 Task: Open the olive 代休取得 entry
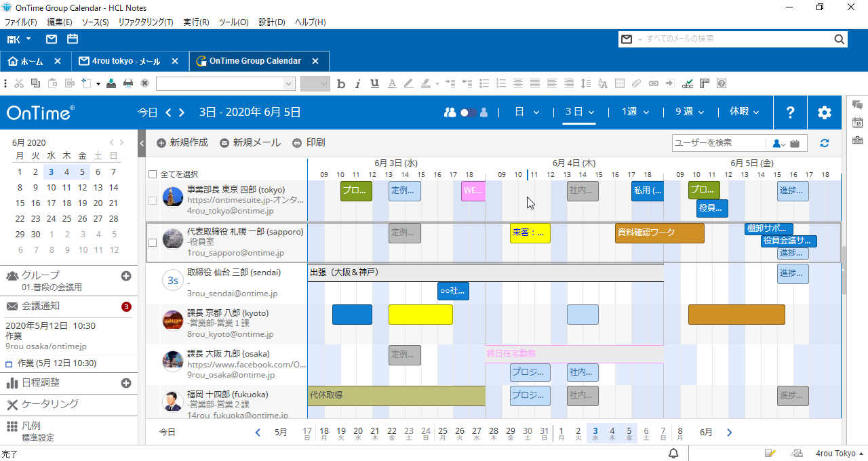397,396
